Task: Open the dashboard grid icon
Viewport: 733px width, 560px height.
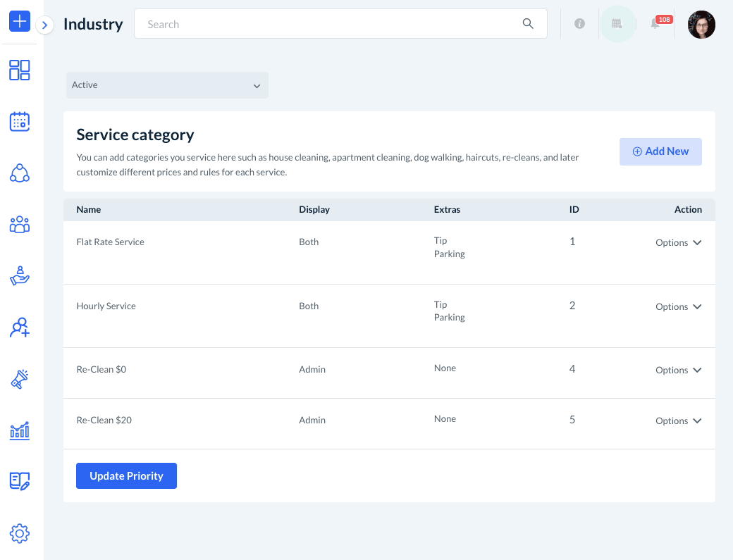Action: pyautogui.click(x=19, y=70)
